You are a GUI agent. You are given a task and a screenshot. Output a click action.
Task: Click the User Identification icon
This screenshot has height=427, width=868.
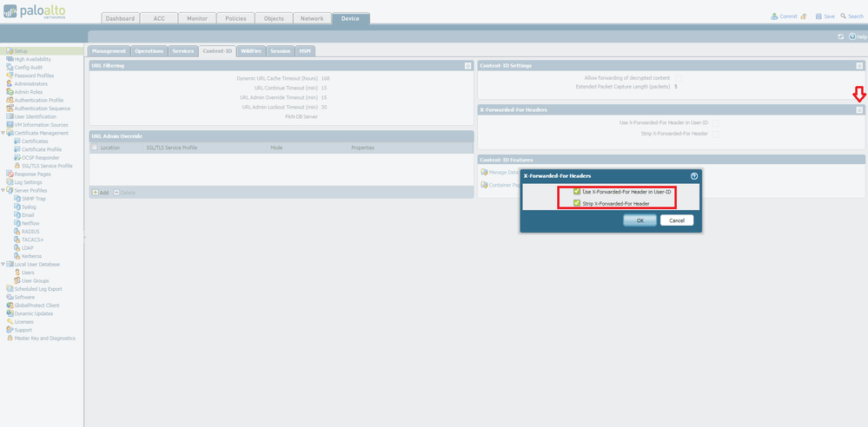pyautogui.click(x=10, y=116)
